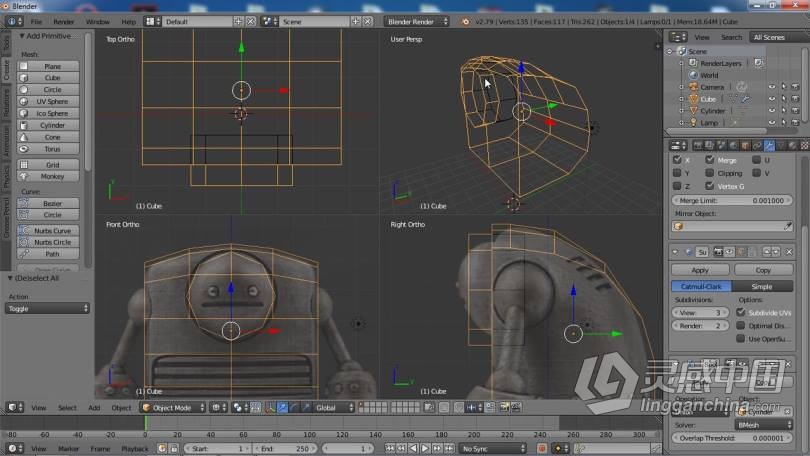The width and height of the screenshot is (810, 456).
Task: Enable the Optimal Display checkbox
Action: tap(741, 325)
